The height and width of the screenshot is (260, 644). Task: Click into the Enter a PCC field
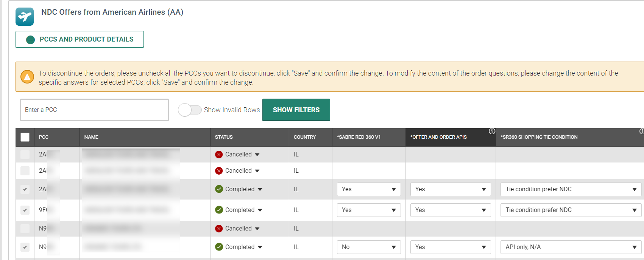tap(94, 110)
